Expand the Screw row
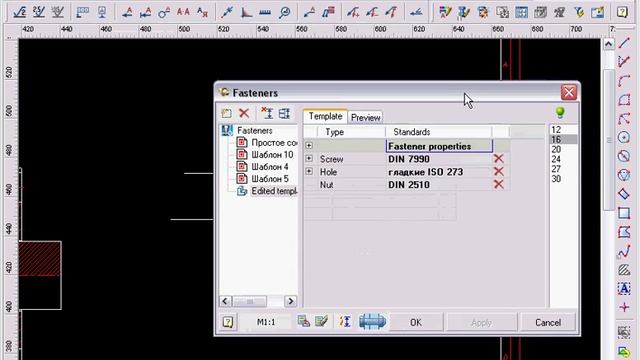This screenshot has height=360, width=640. 309,158
